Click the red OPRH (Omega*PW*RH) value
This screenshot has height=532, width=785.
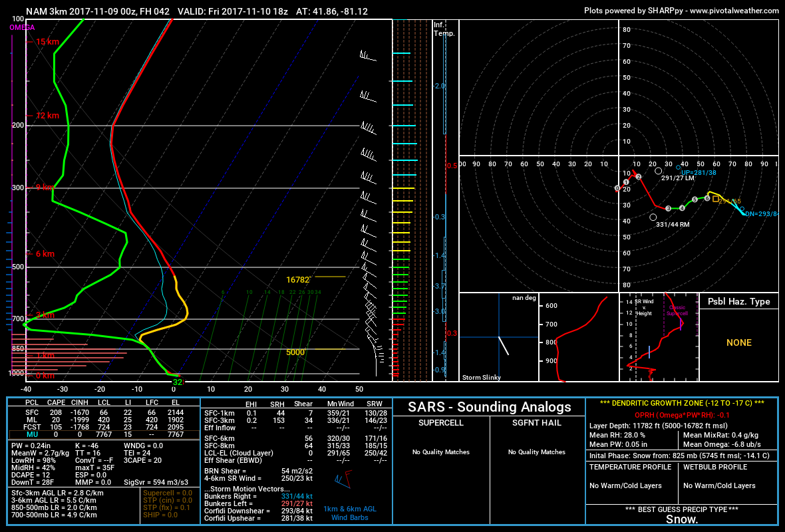tap(682, 415)
